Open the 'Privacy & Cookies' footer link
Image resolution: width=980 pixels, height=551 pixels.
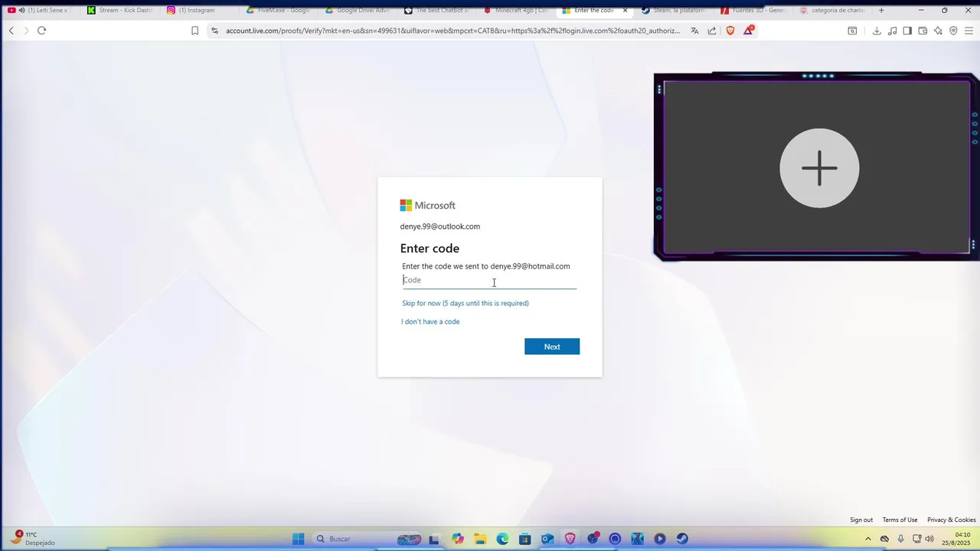[952, 520]
